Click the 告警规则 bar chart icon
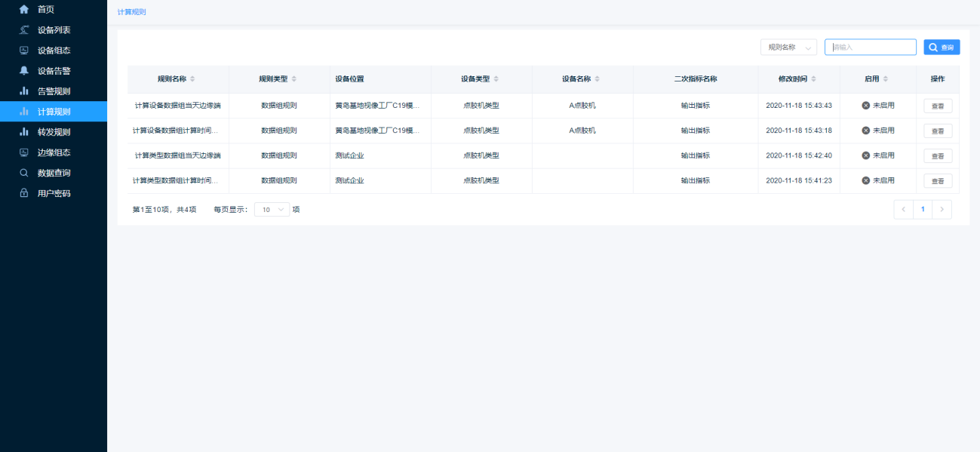Screen dimensions: 980x452 (x=24, y=91)
